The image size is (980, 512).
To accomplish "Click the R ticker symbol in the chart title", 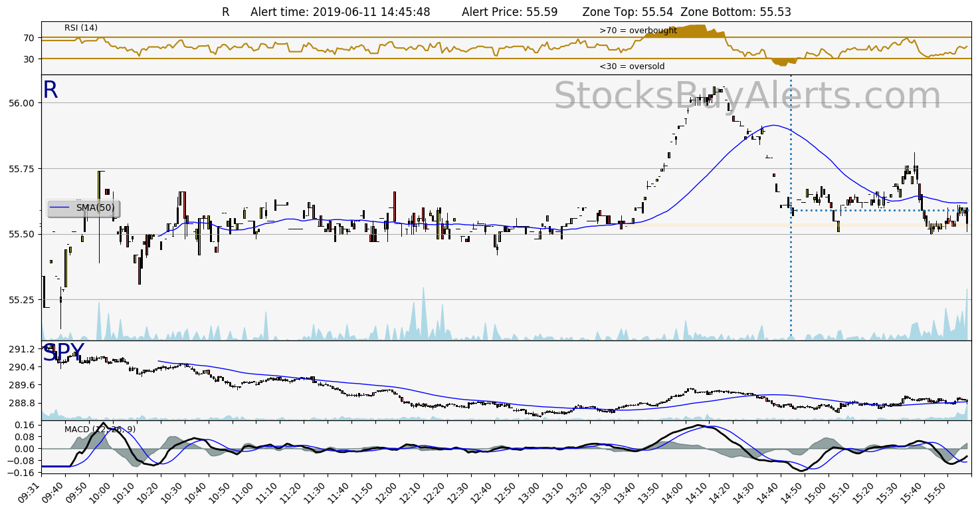I will pyautogui.click(x=226, y=12).
